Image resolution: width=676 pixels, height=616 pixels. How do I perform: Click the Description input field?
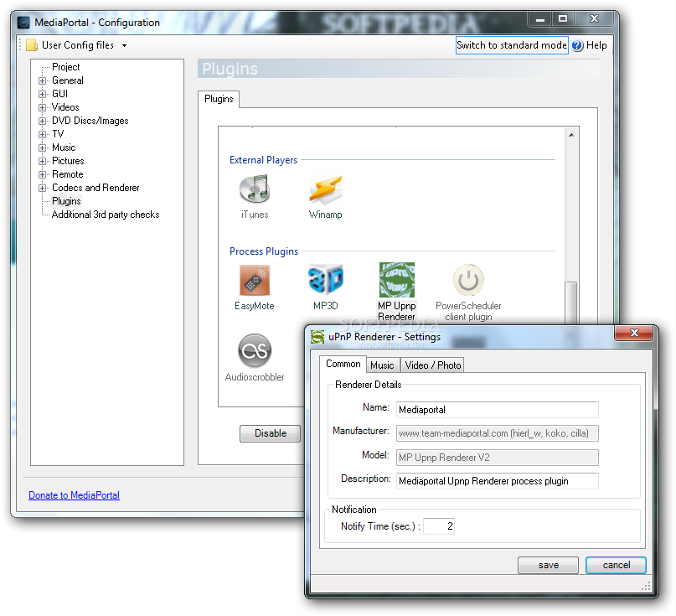click(497, 481)
